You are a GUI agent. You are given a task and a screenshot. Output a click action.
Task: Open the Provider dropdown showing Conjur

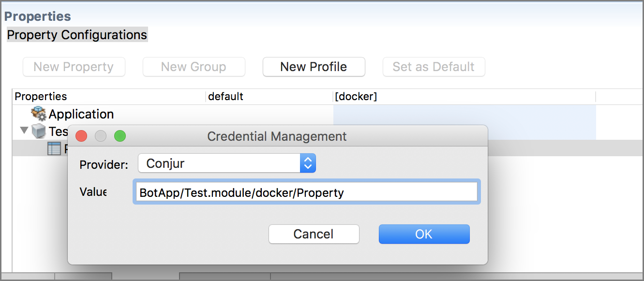pos(227,163)
